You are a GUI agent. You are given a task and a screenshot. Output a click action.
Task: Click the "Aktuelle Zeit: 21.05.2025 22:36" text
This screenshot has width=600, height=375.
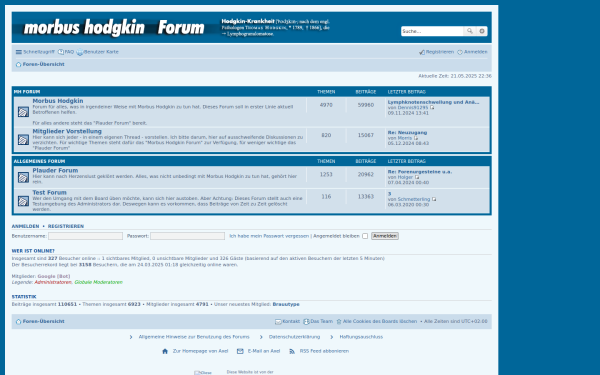click(x=455, y=76)
